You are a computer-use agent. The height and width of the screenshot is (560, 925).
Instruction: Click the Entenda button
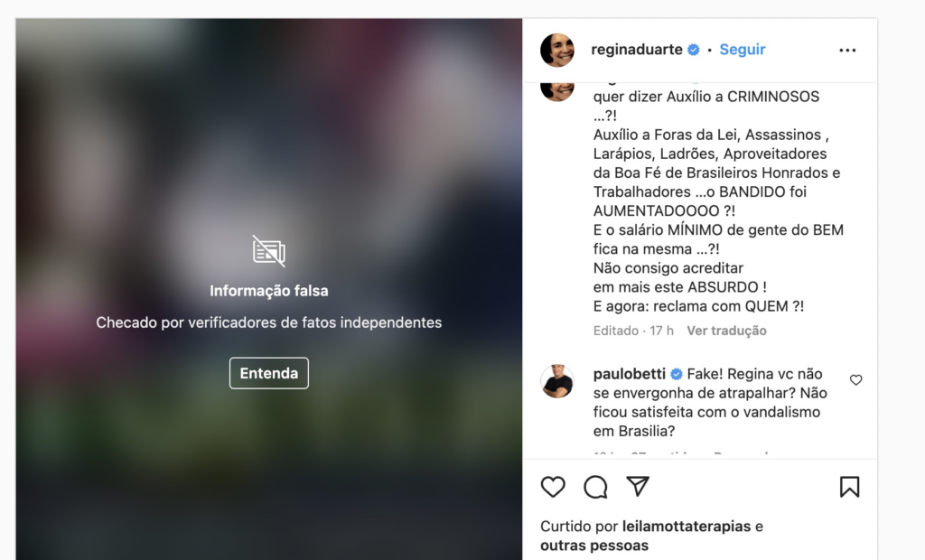[269, 373]
